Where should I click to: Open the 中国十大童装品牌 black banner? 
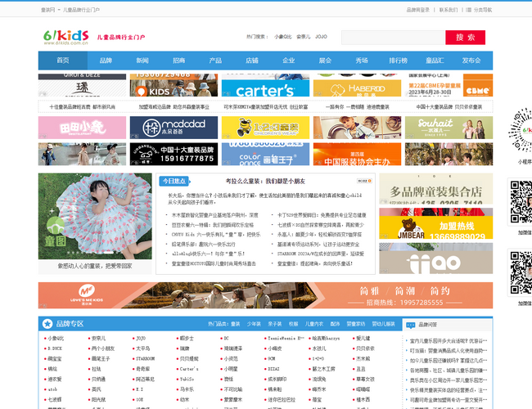click(174, 154)
